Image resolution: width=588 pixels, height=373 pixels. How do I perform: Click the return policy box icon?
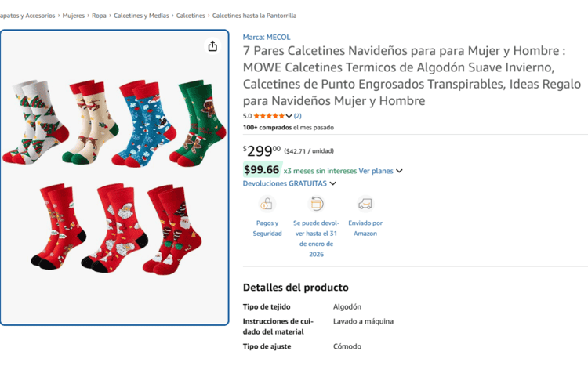point(317,204)
